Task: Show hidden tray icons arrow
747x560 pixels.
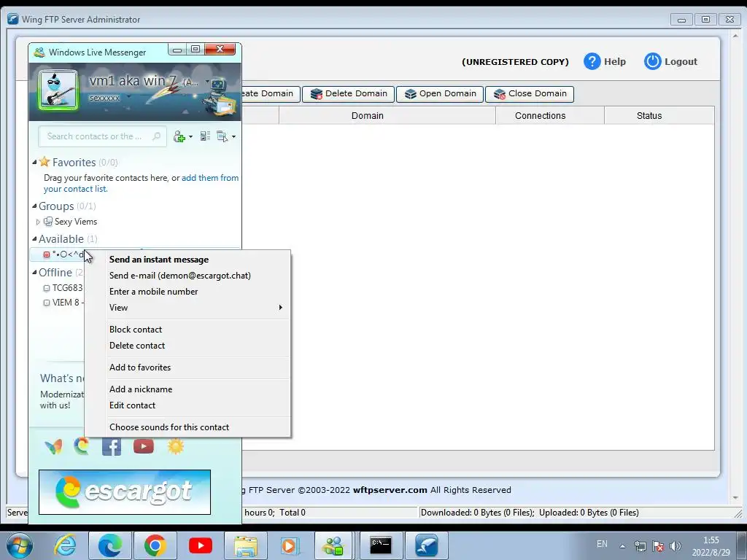Action: point(622,546)
